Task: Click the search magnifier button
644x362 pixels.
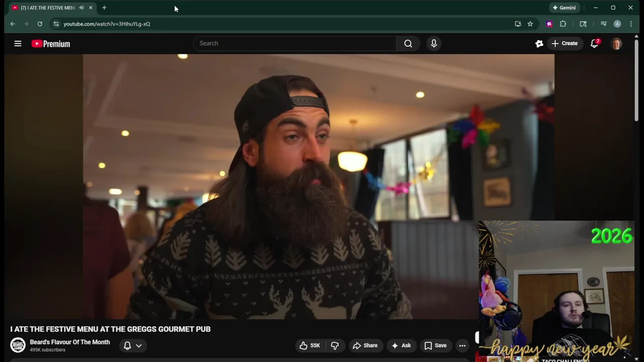Action: pyautogui.click(x=408, y=44)
